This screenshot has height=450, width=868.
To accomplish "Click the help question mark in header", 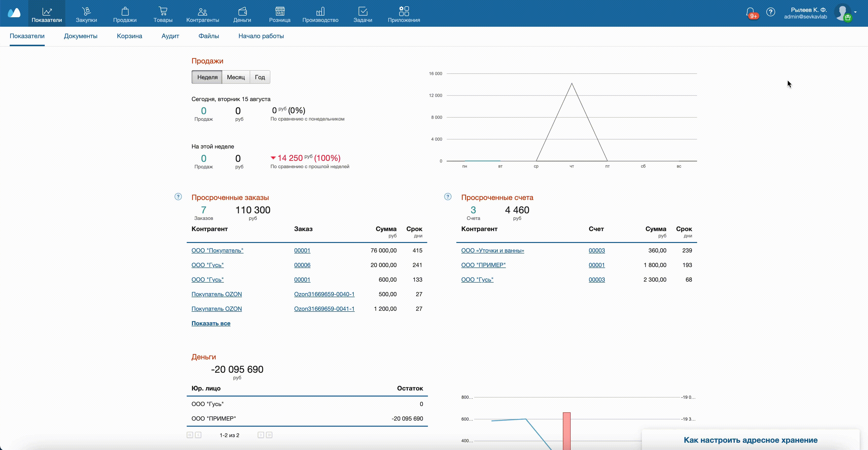I will click(x=771, y=12).
